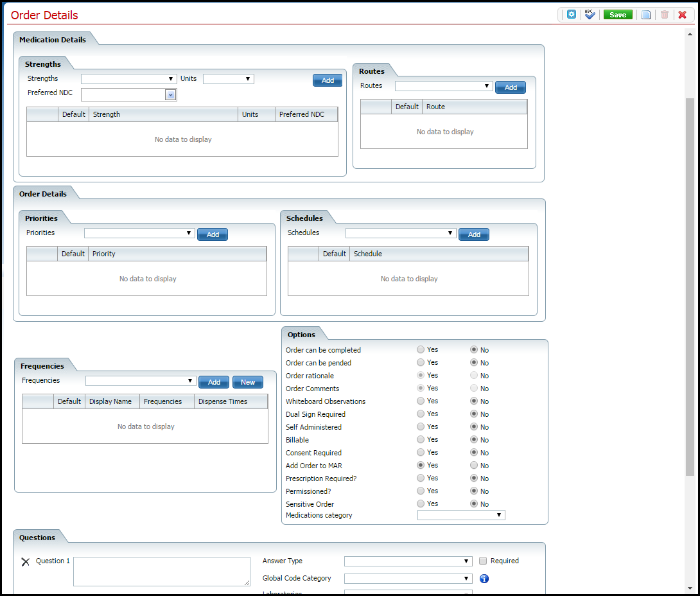Viewport: 700px width, 596px height.
Task: Check the Required checkbox next to Answer Type
Action: pyautogui.click(x=482, y=561)
